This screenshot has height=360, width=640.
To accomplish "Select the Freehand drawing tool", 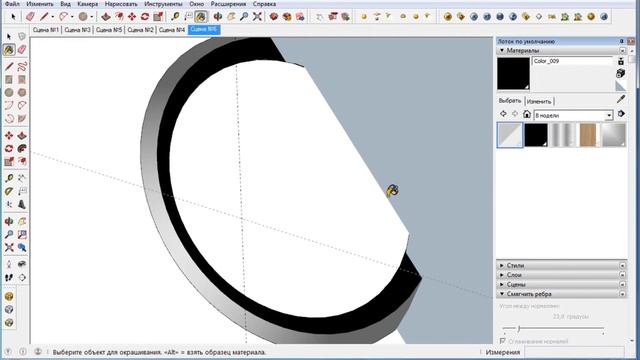I will click(22, 66).
